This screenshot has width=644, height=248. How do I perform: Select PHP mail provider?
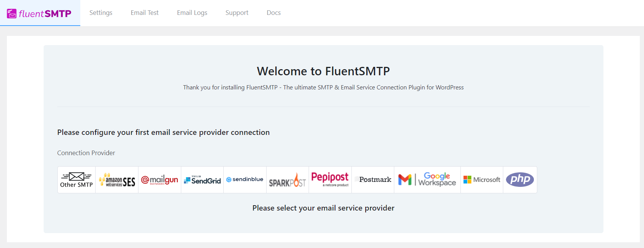click(520, 180)
